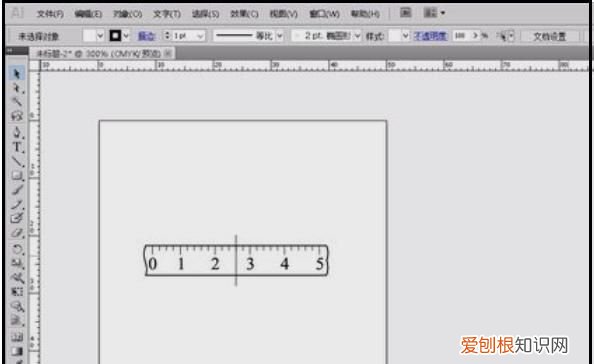The image size is (594, 364).
Task: Click the stroke weight stepper arrows
Action: click(x=167, y=36)
